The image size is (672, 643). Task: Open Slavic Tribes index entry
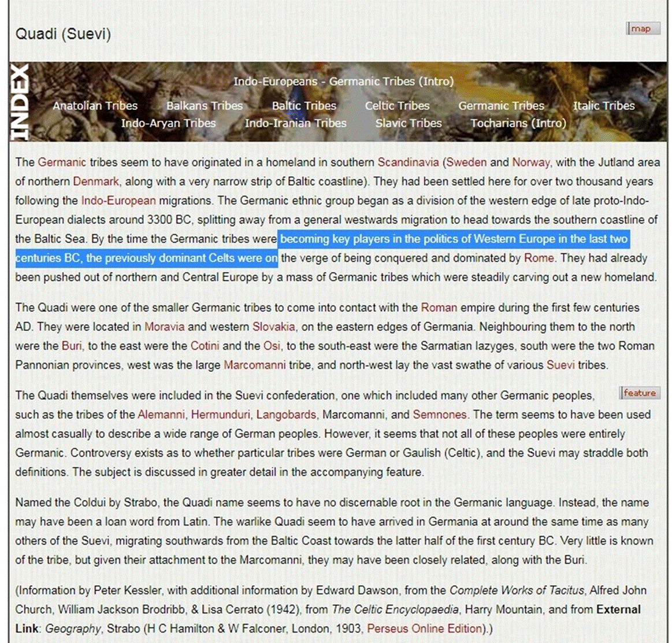pyautogui.click(x=409, y=123)
